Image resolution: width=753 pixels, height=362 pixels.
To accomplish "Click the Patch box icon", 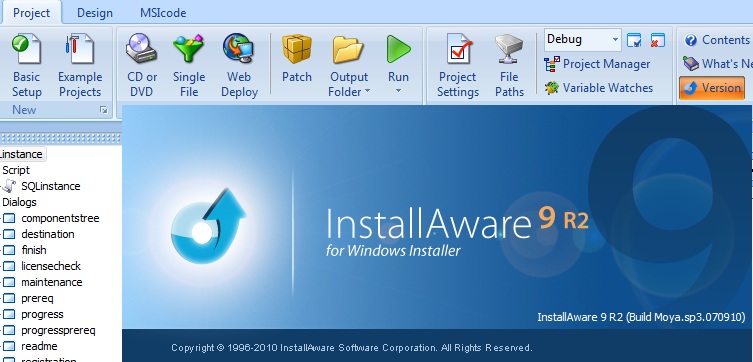I will [297, 49].
